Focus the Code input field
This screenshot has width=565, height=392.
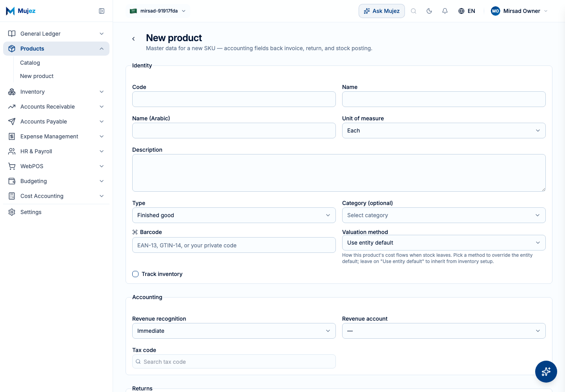(234, 99)
